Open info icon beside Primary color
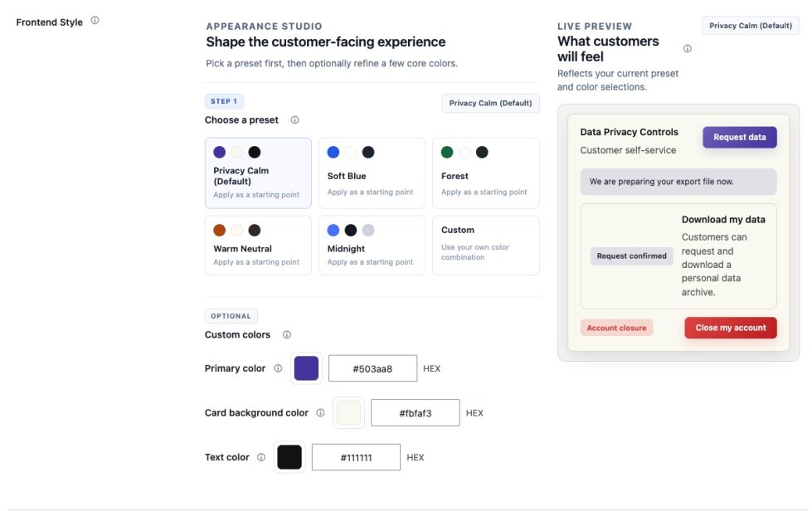This screenshot has height=511, width=812. [278, 368]
